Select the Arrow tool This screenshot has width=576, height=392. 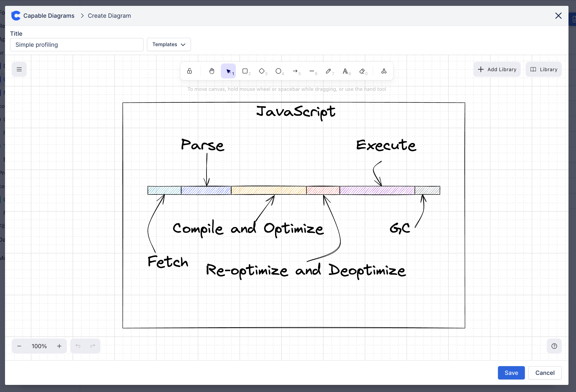pyautogui.click(x=295, y=71)
